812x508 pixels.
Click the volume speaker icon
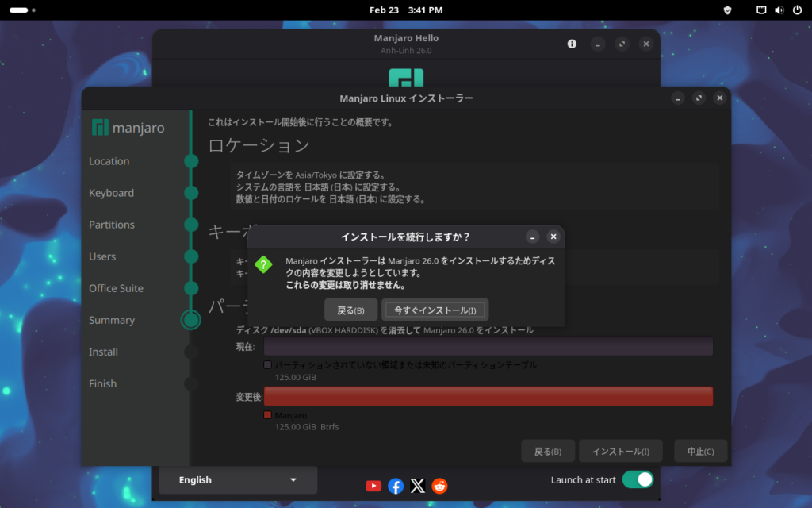pos(778,10)
